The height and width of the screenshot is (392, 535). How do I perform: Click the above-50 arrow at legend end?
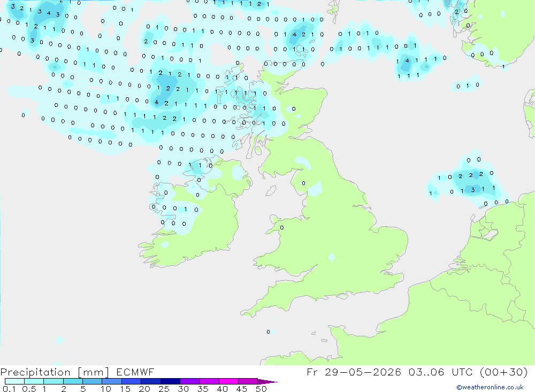pyautogui.click(x=267, y=382)
